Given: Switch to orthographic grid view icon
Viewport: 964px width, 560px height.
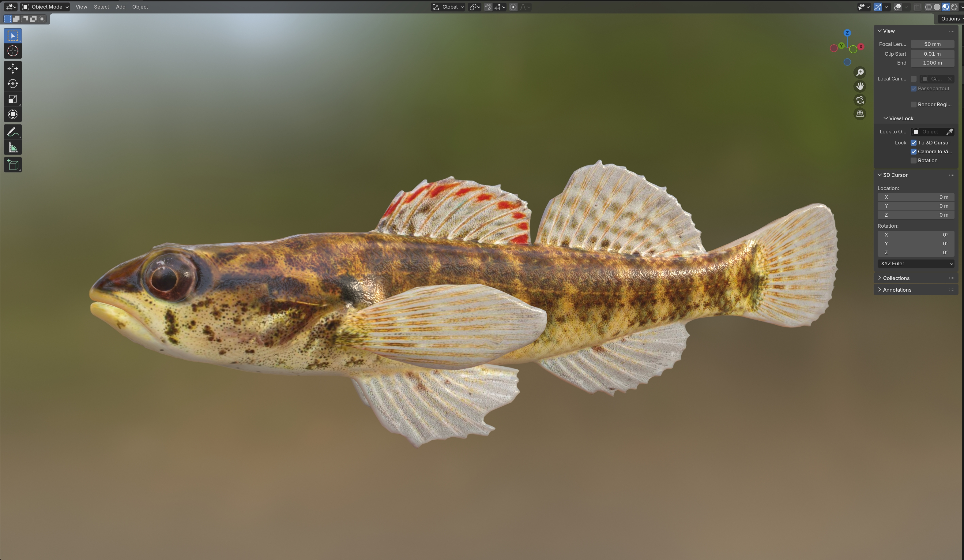Looking at the screenshot, I should tap(860, 114).
